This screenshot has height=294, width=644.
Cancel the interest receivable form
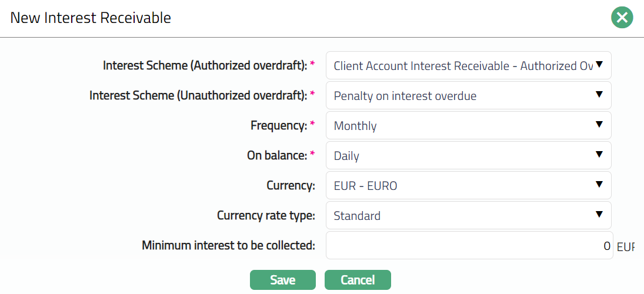358,280
